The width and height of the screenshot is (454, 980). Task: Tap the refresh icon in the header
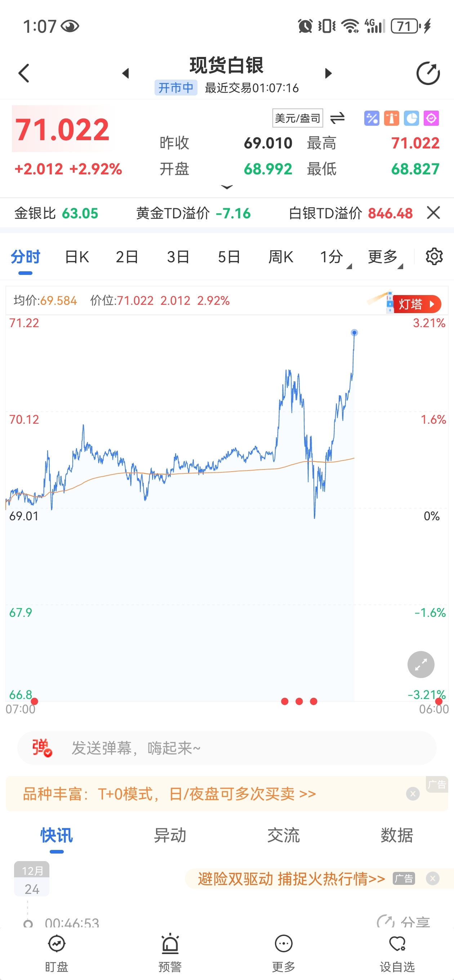point(428,73)
